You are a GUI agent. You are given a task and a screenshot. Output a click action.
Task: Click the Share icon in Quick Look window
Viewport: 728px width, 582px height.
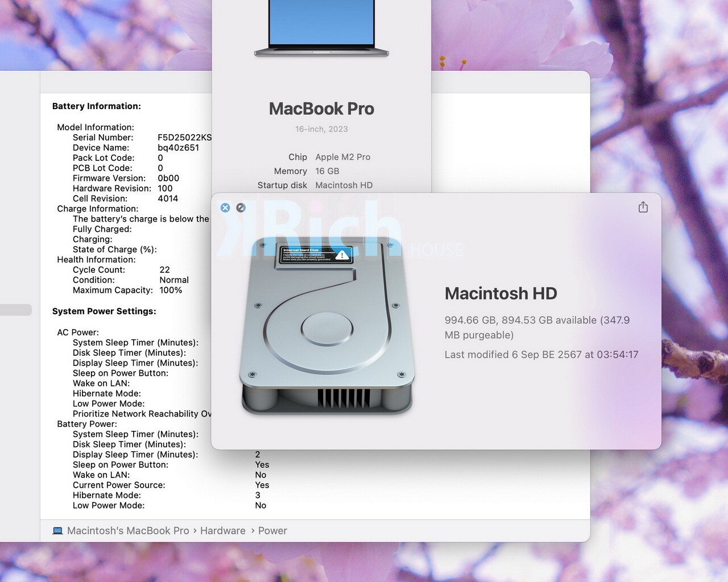pyautogui.click(x=643, y=207)
